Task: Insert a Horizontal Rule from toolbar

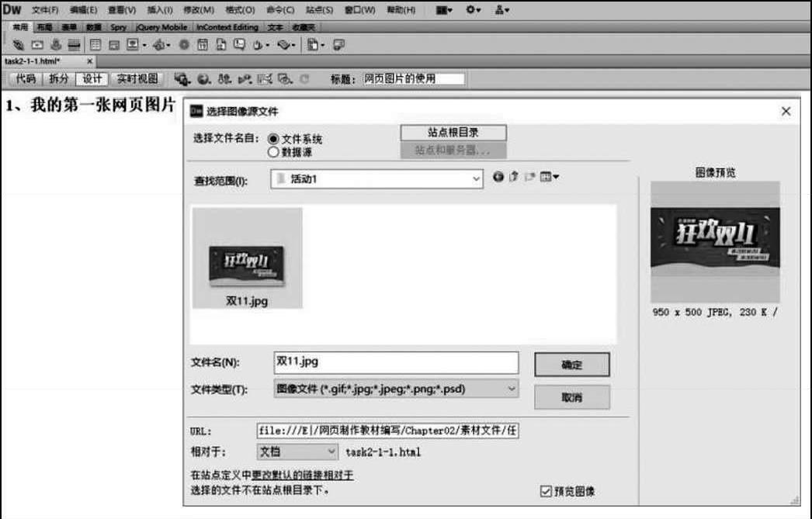Action: click(x=74, y=45)
